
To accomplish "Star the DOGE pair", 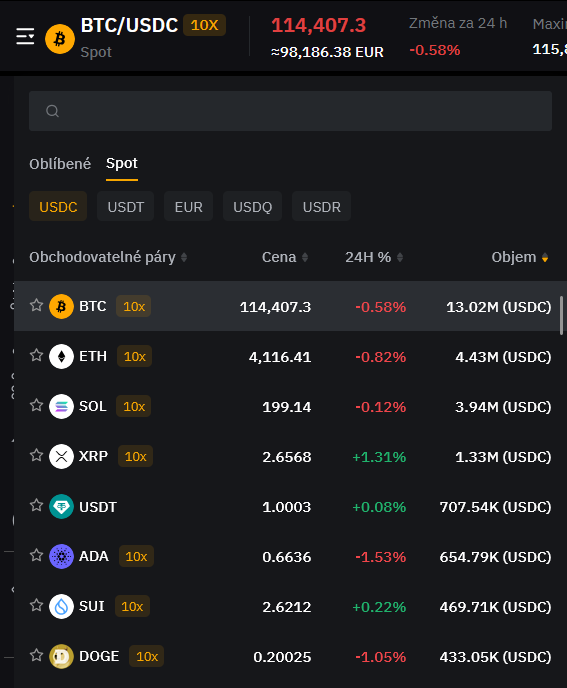I will (x=36, y=655).
